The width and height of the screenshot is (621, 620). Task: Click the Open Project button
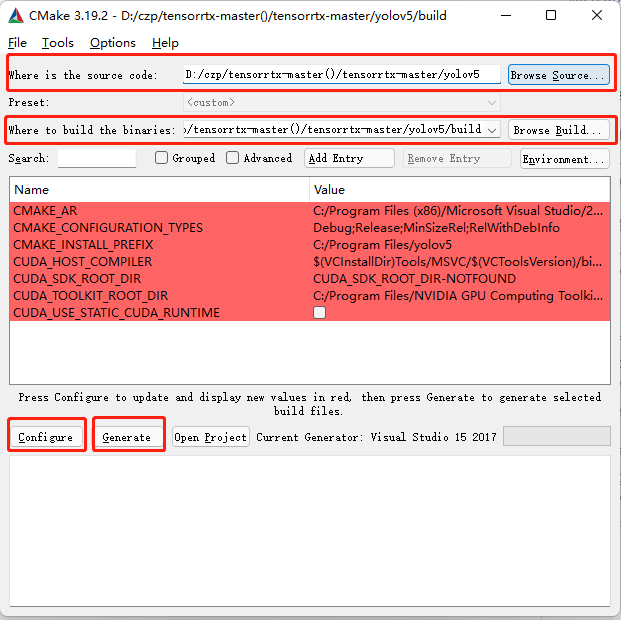click(211, 437)
